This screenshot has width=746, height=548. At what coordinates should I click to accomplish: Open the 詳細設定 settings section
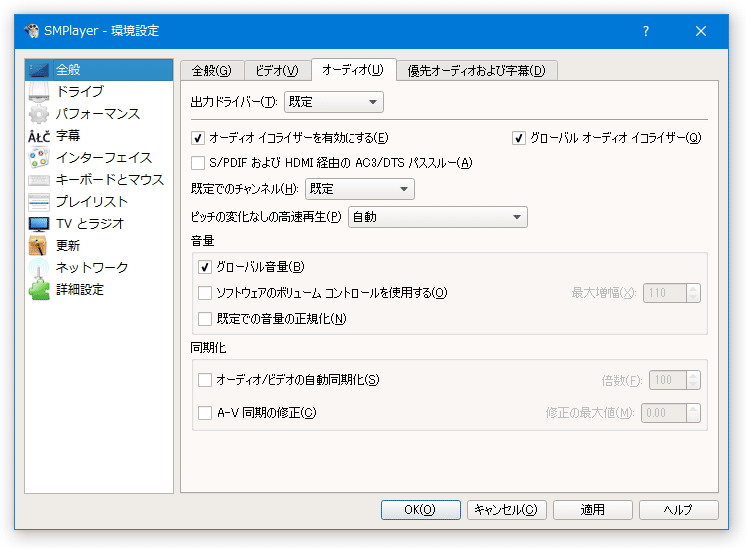click(99, 289)
